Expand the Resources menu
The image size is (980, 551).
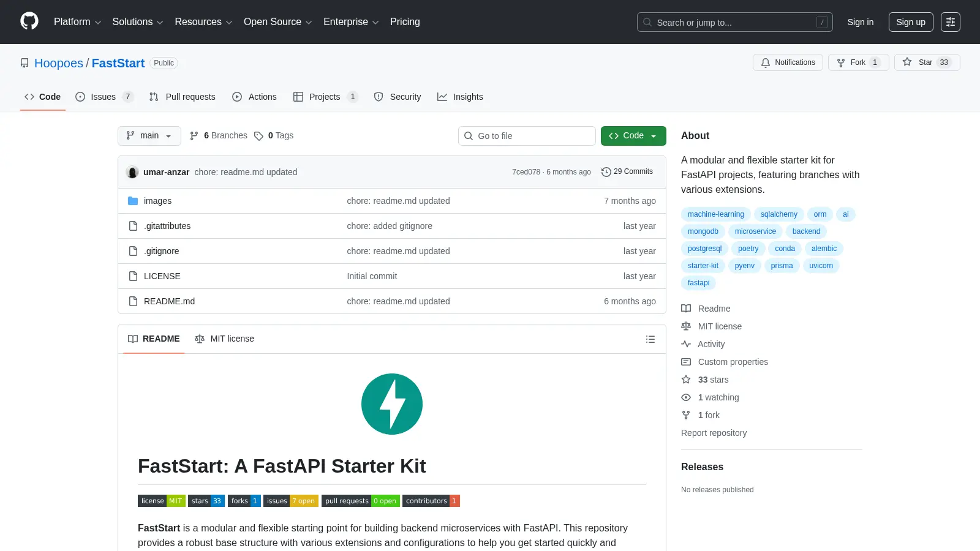tap(203, 22)
